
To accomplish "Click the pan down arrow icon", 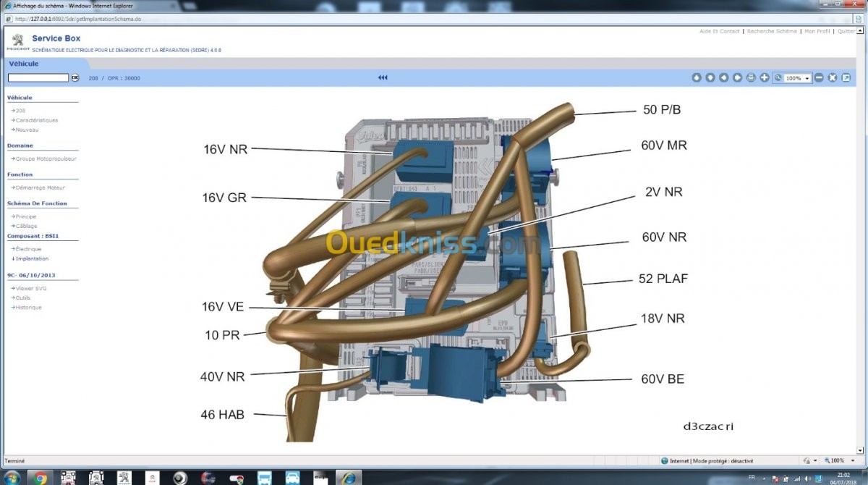I will pyautogui.click(x=710, y=77).
